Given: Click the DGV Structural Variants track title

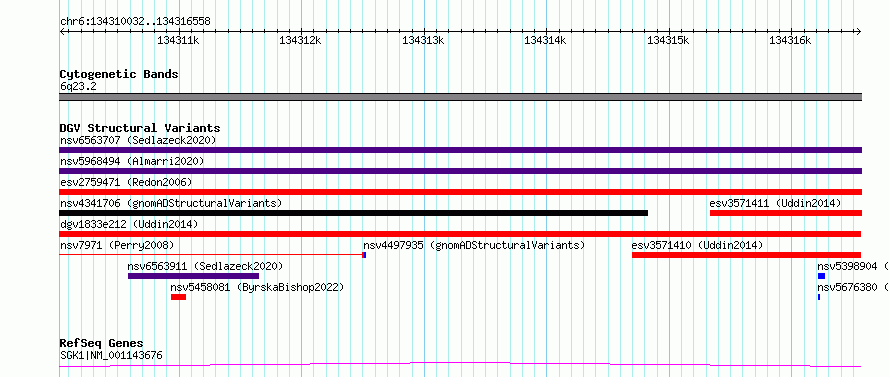Looking at the screenshot, I should point(140,128).
